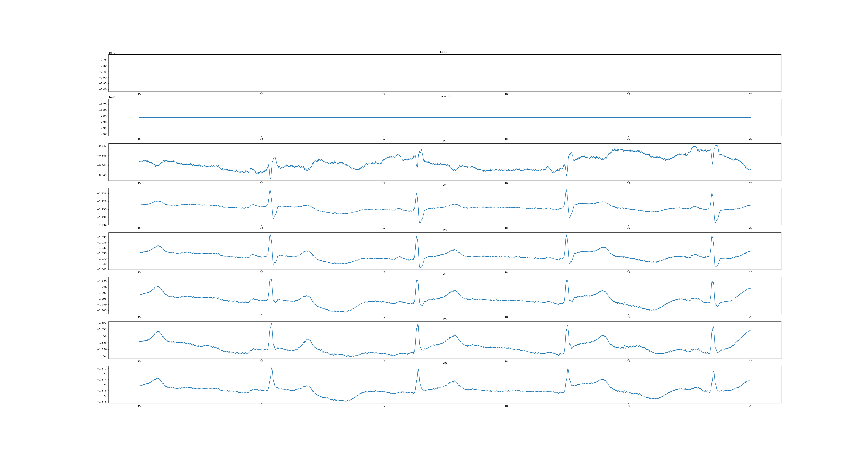Click x-axis tick 20 under the Lead I plot
This screenshot has width=868, height=453.
coord(750,94)
